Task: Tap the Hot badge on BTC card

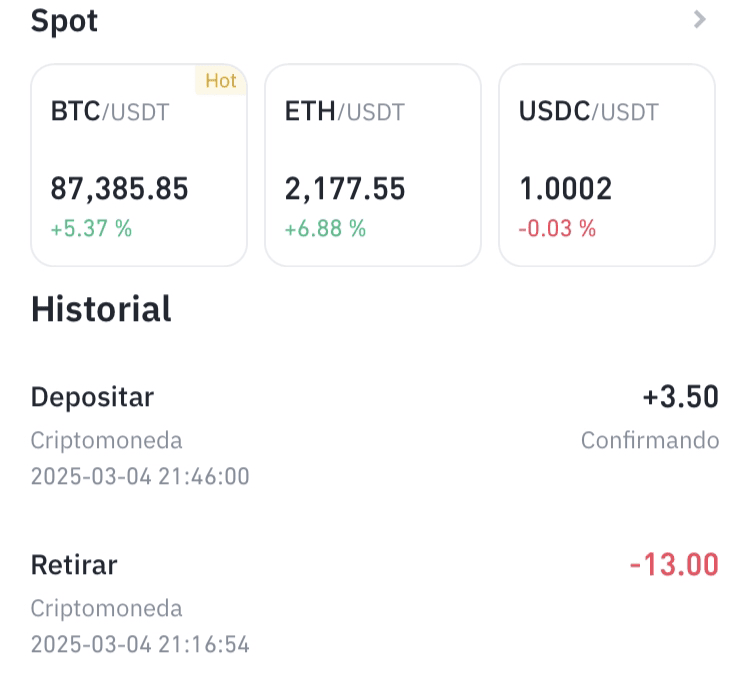Action: pyautogui.click(x=221, y=80)
